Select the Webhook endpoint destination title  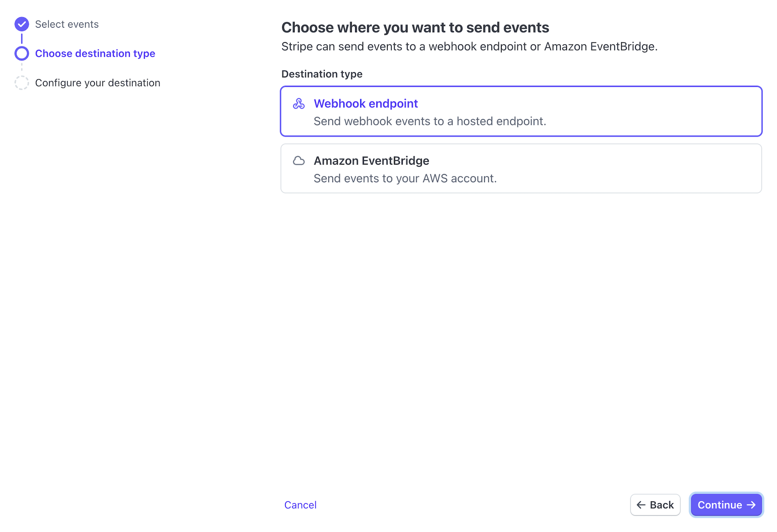pyautogui.click(x=366, y=104)
